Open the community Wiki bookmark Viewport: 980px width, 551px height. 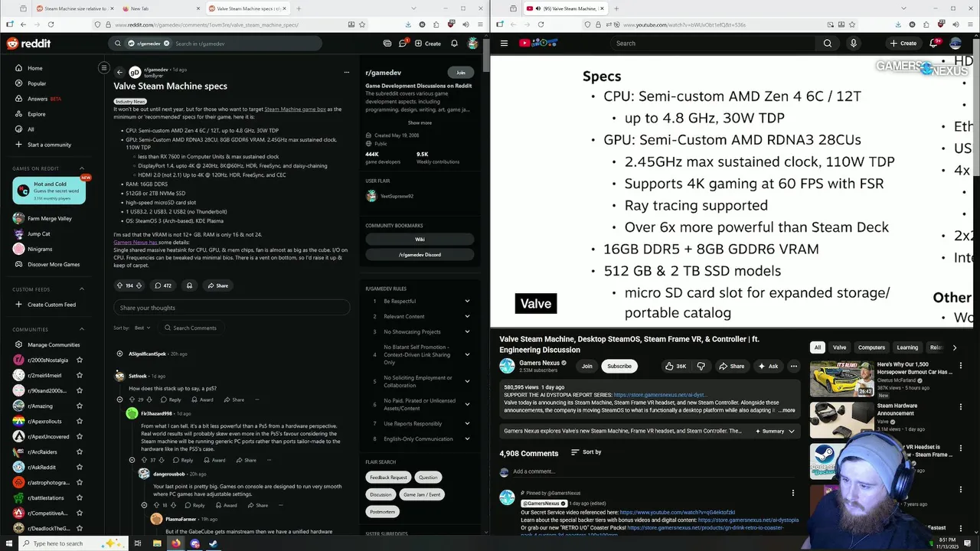pos(420,239)
